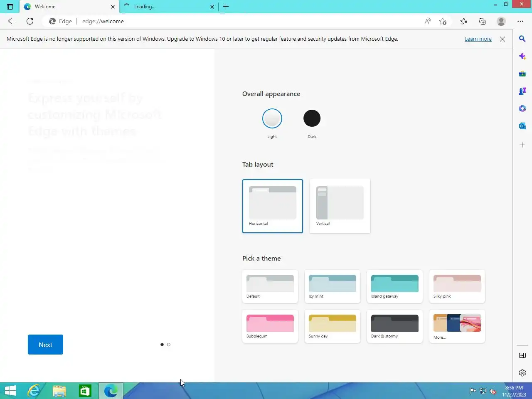Open the taskbar clock showing 8:36 PM

tap(514, 391)
